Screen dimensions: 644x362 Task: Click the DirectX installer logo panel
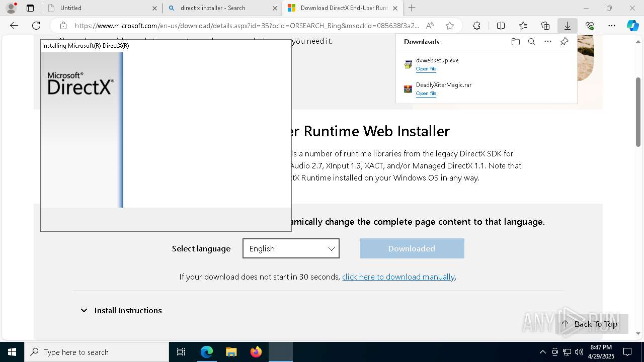pos(82,130)
